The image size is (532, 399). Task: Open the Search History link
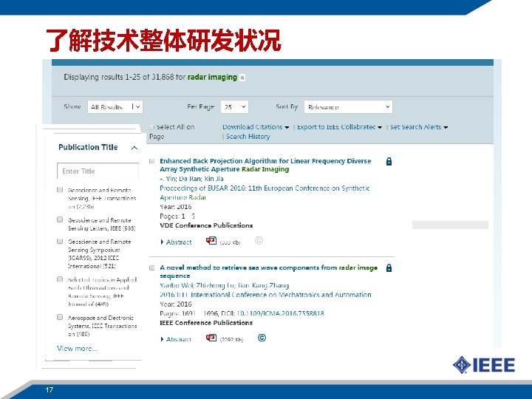[248, 137]
